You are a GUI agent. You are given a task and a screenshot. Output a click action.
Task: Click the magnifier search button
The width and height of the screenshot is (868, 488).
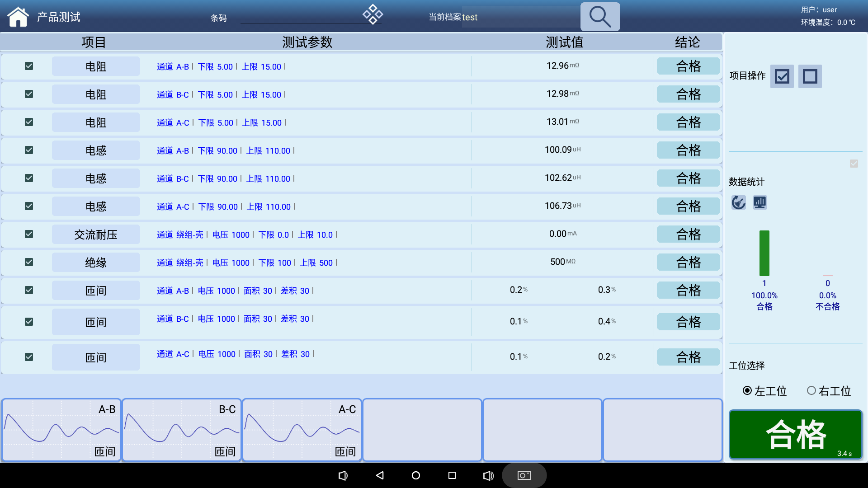(x=600, y=17)
